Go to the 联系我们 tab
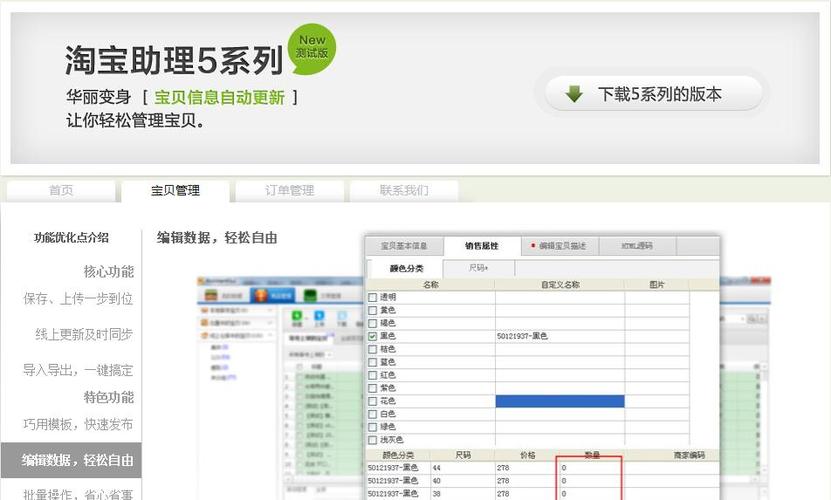This screenshot has height=500, width=831. (404, 190)
